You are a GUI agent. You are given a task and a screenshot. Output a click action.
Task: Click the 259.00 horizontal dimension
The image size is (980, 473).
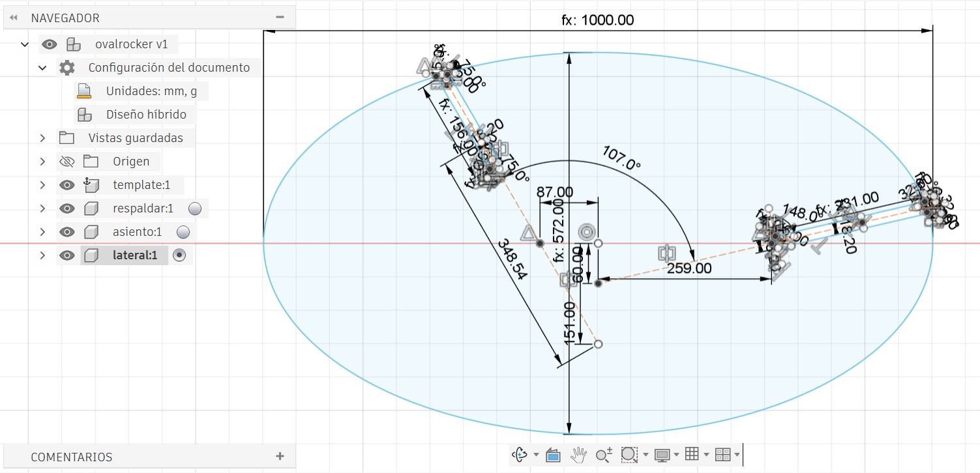click(689, 268)
